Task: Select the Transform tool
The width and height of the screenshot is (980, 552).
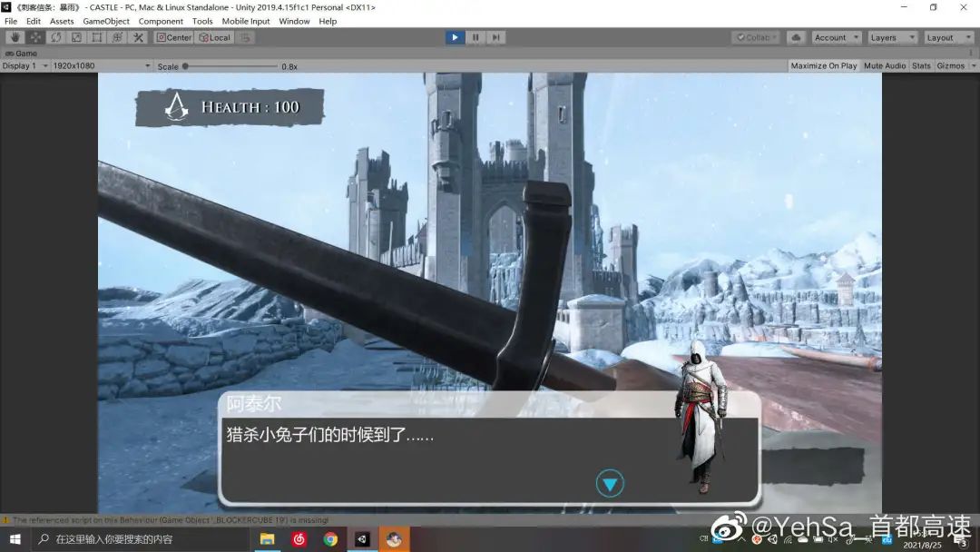Action: click(117, 37)
